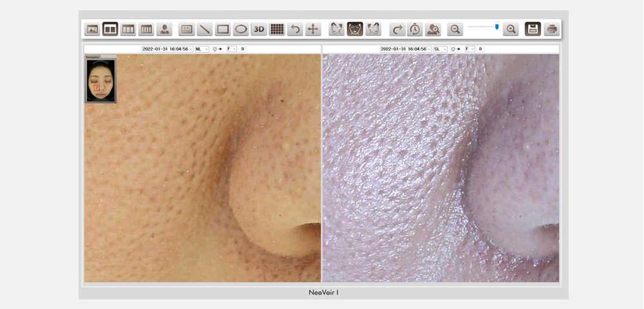Select the front face view
Image resolution: width=644 pixels, height=309 pixels.
355,29
